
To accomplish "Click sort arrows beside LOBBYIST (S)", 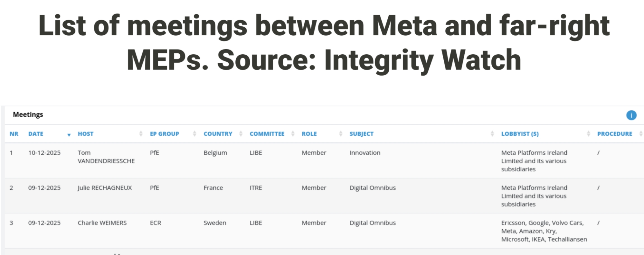I will click(x=588, y=134).
